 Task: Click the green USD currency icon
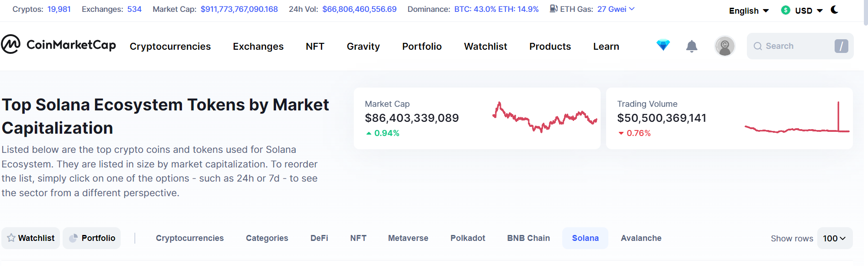pos(786,10)
